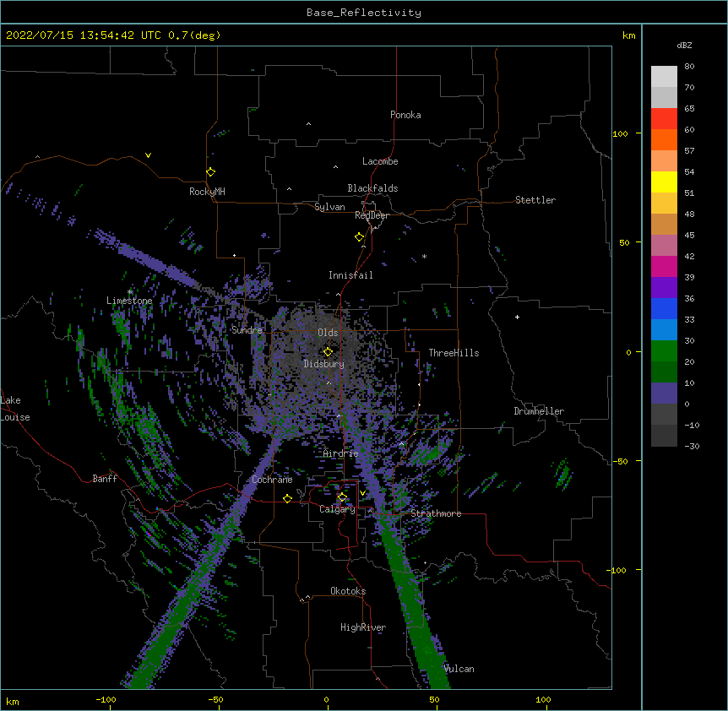Click the Innisfail label
The width and height of the screenshot is (728, 711).
350,275
